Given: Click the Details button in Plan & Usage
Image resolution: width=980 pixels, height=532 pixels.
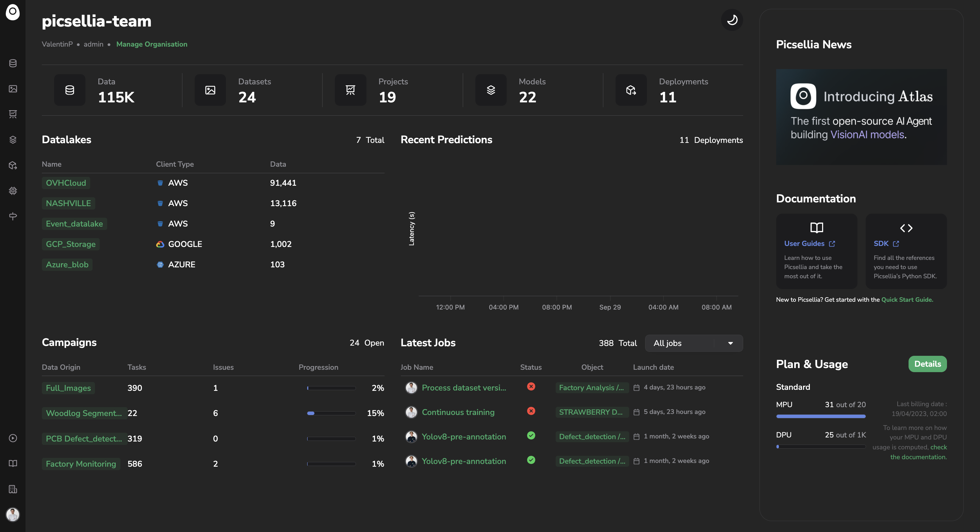Looking at the screenshot, I should tap(927, 364).
